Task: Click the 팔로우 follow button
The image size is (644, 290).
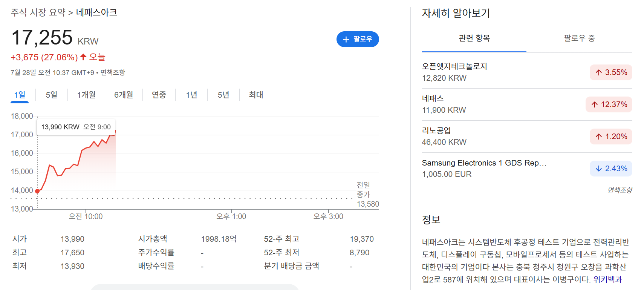Action: 358,39
